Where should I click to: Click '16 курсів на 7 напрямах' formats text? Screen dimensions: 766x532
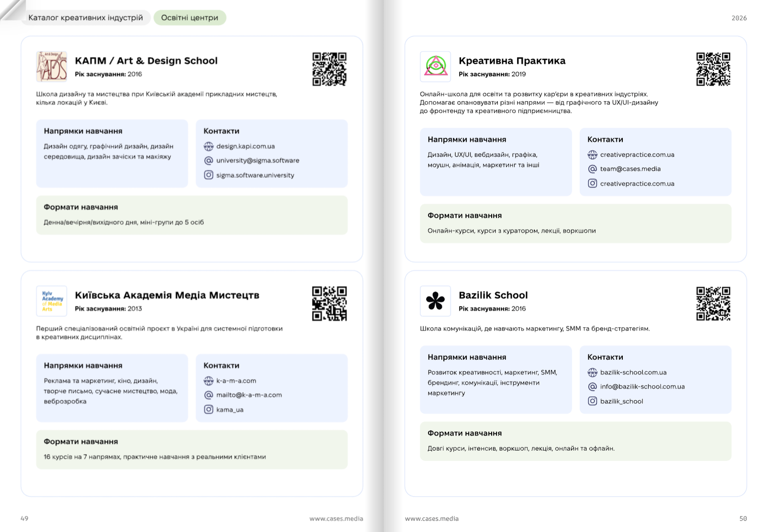coord(155,457)
